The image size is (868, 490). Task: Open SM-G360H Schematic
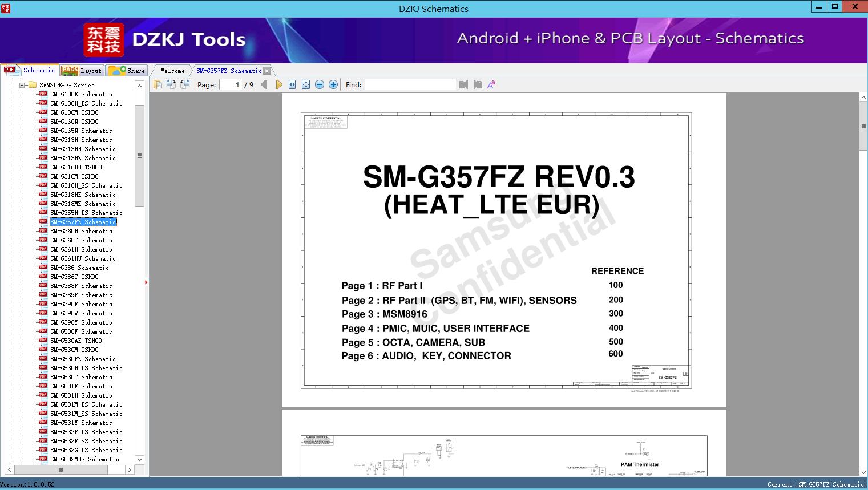[81, 231]
